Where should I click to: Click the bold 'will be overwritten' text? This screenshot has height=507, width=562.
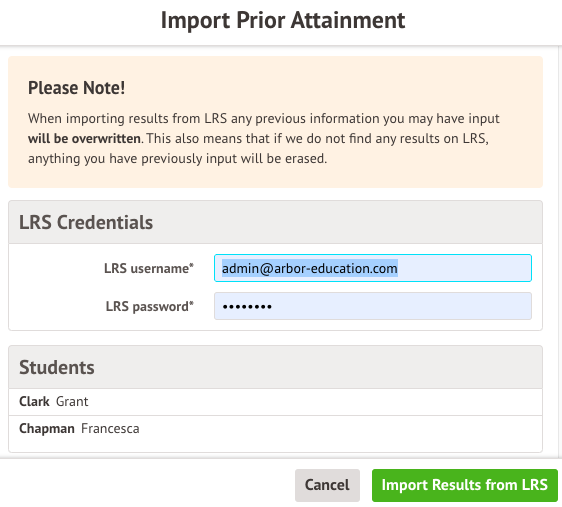pyautogui.click(x=84, y=139)
